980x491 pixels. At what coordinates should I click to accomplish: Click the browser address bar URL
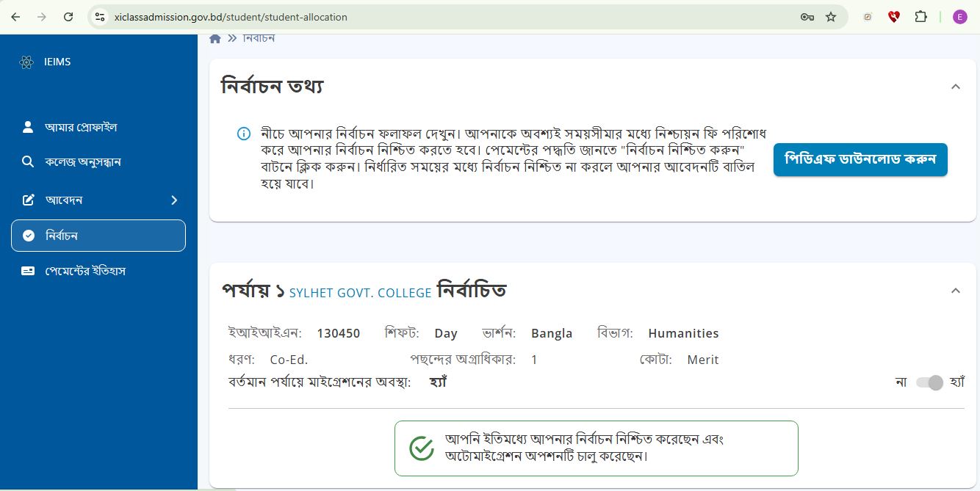[231, 17]
